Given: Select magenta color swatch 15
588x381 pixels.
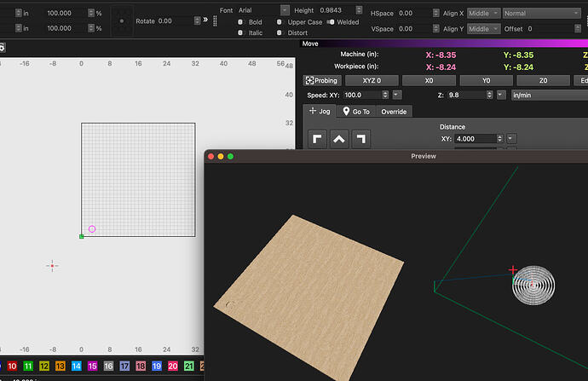Looking at the screenshot, I should 93,366.
